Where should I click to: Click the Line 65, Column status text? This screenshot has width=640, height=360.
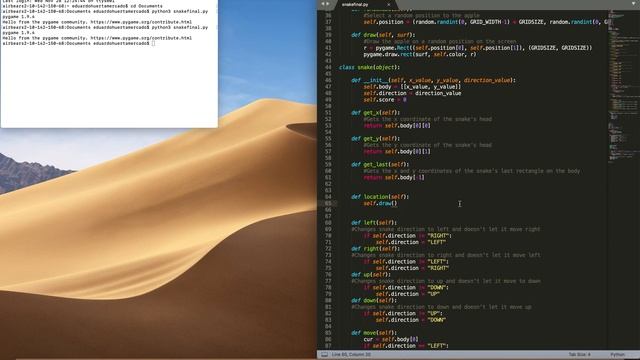(351, 354)
